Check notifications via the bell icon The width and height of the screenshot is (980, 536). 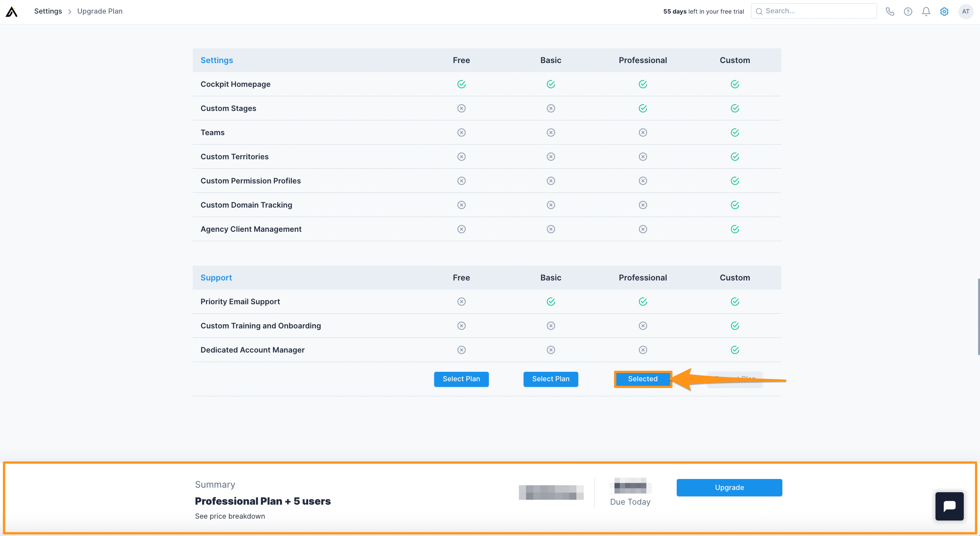[x=926, y=11]
